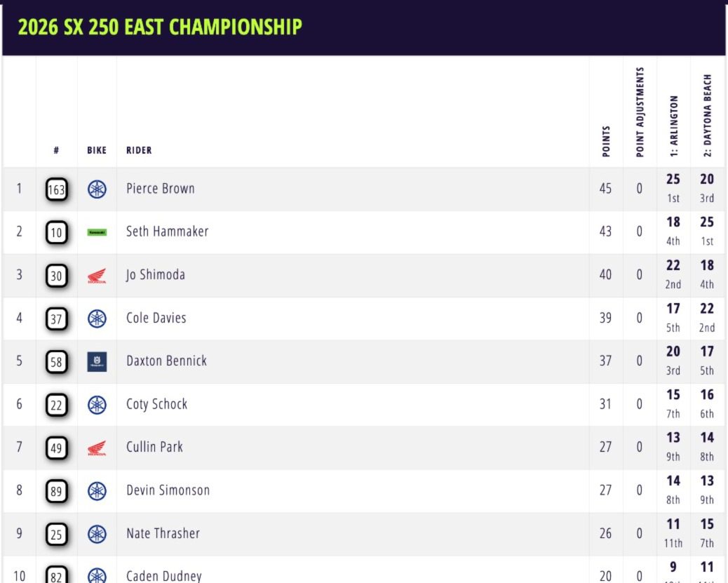Click the Yamaha logo beside Pierce Brown
The image size is (728, 583).
(97, 189)
